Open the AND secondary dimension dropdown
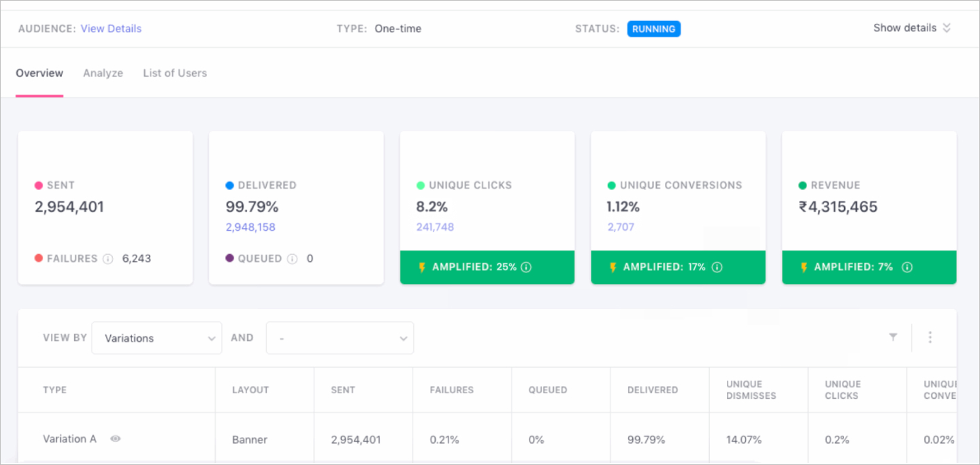This screenshot has width=980, height=465. click(340, 338)
